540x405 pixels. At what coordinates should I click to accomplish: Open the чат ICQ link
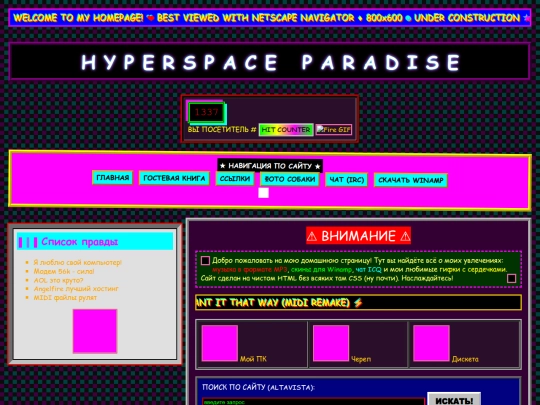point(368,269)
